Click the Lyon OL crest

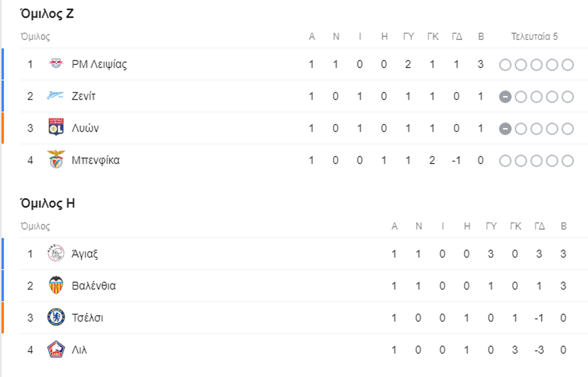[56, 127]
